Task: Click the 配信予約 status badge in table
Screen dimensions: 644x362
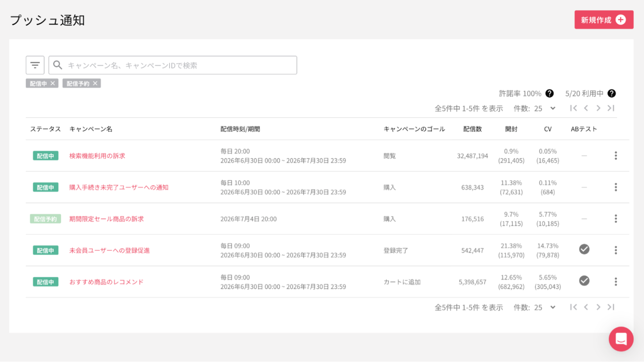Action: click(x=45, y=219)
